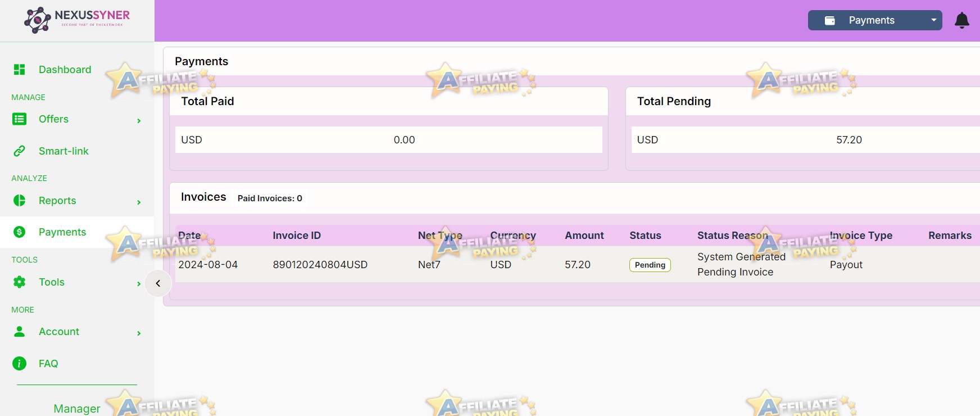980x416 pixels.
Task: Click the Payout invoice type cell
Action: (846, 264)
